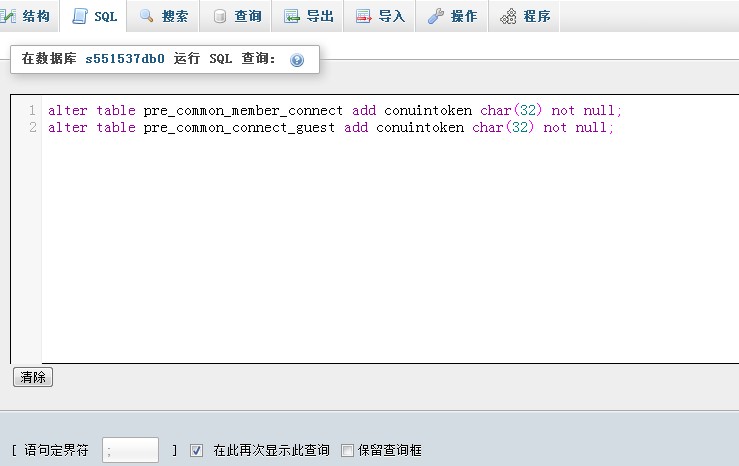Click the line number 1 in gutter
This screenshot has height=466, width=739.
tap(32, 110)
